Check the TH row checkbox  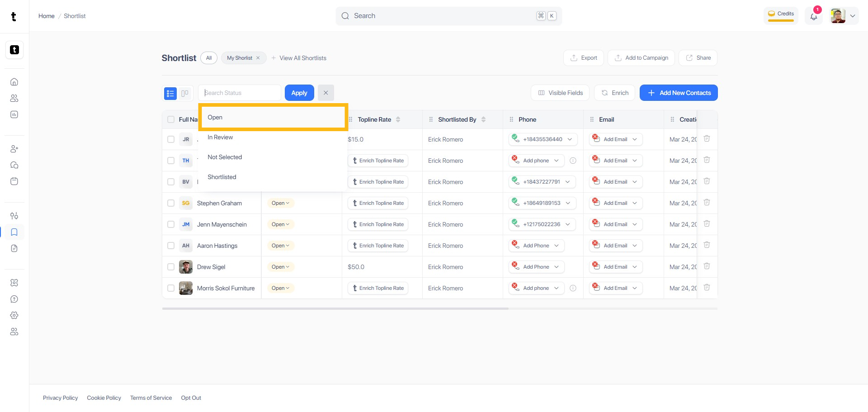pos(171,161)
